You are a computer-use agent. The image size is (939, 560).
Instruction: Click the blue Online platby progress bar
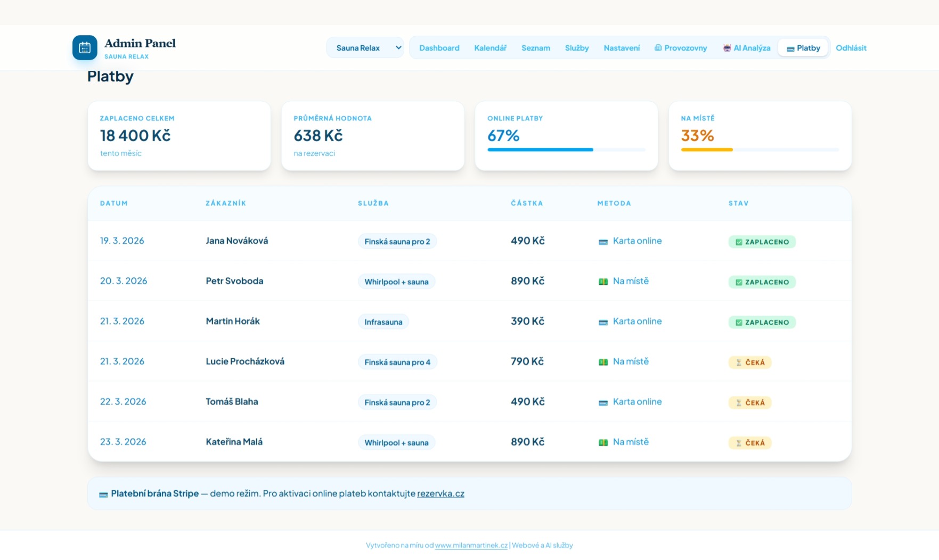pyautogui.click(x=540, y=150)
